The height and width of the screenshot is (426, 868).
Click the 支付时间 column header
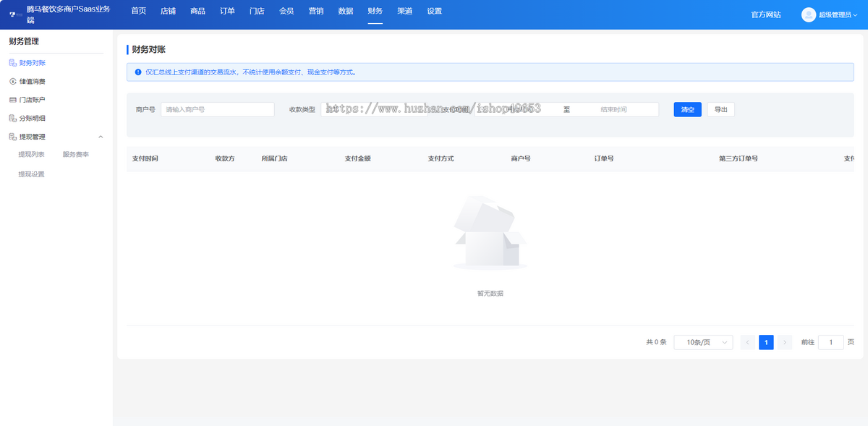point(145,158)
